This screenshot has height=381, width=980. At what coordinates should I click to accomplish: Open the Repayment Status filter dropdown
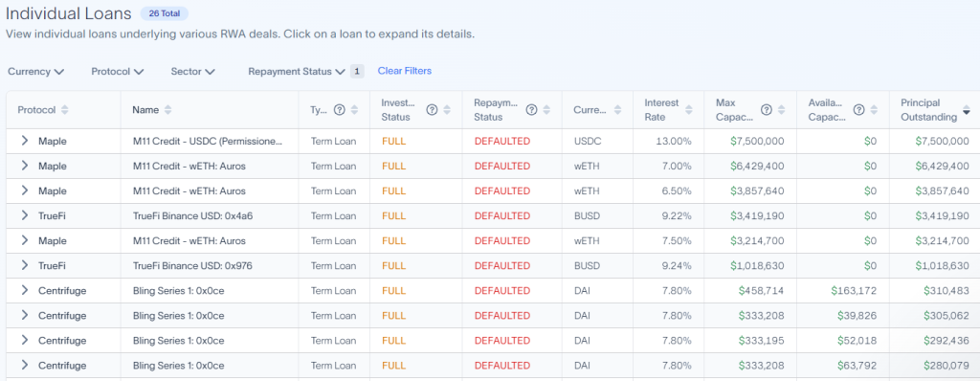pyautogui.click(x=297, y=72)
